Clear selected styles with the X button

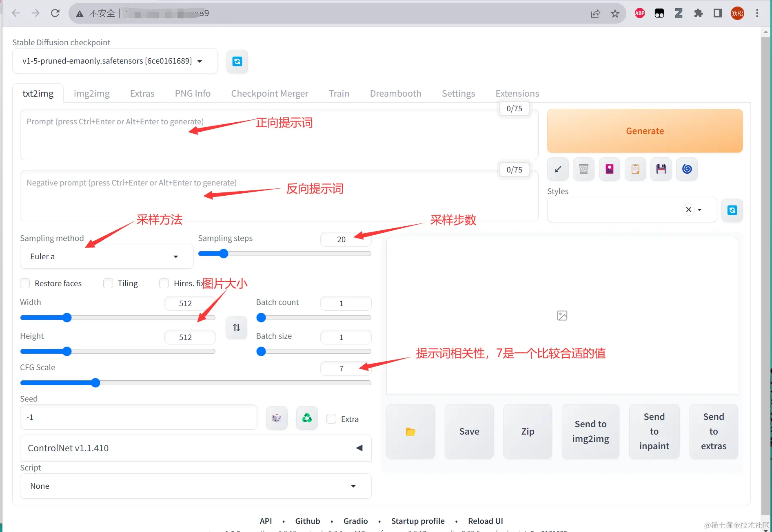coord(689,210)
